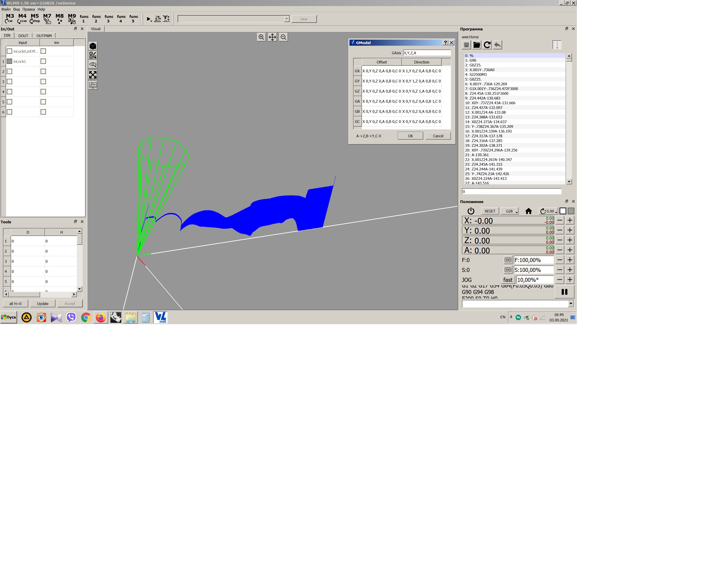The height and width of the screenshot is (588, 722).
Task: Click the pause button
Action: pos(564,292)
